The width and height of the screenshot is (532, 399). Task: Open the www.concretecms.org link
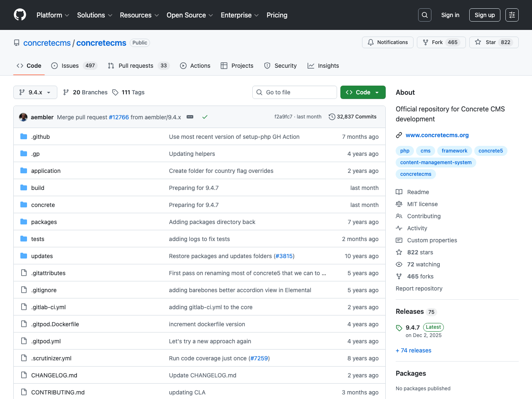[x=437, y=135]
